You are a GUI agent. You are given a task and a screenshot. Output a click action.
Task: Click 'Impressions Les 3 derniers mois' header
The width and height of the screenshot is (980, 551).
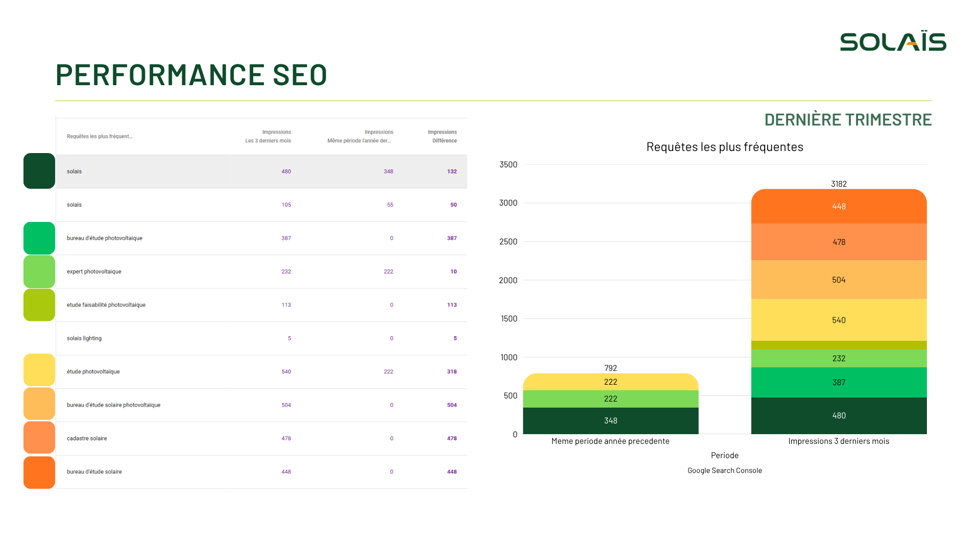point(268,136)
